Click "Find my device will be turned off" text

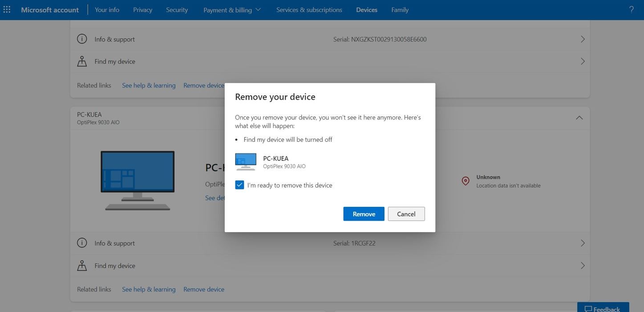coord(288,140)
